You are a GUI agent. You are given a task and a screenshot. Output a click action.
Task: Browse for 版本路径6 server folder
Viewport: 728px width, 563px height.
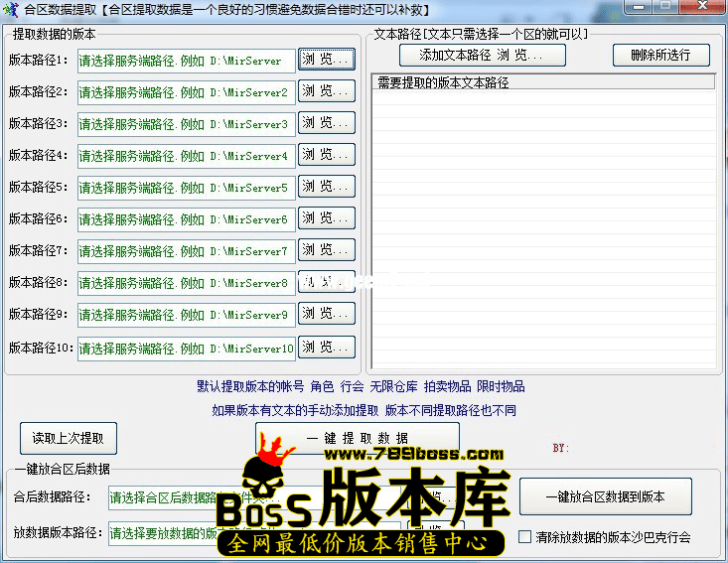tap(327, 218)
